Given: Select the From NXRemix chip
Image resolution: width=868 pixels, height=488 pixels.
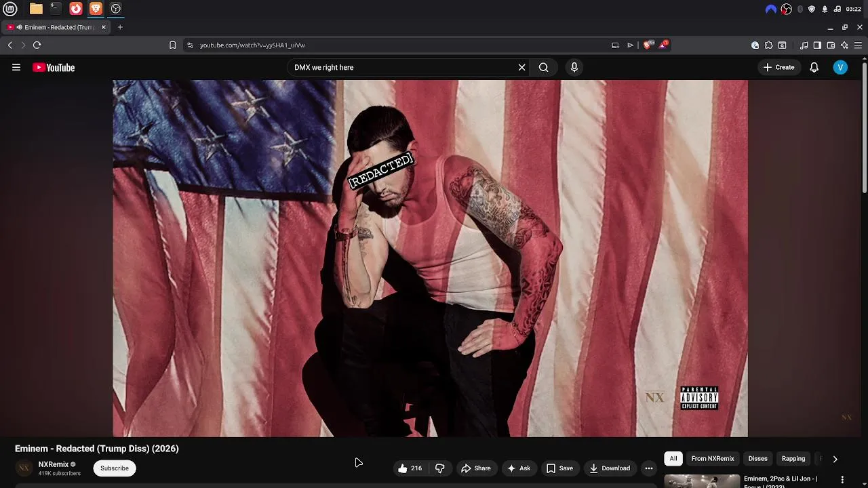Looking at the screenshot, I should [713, 459].
